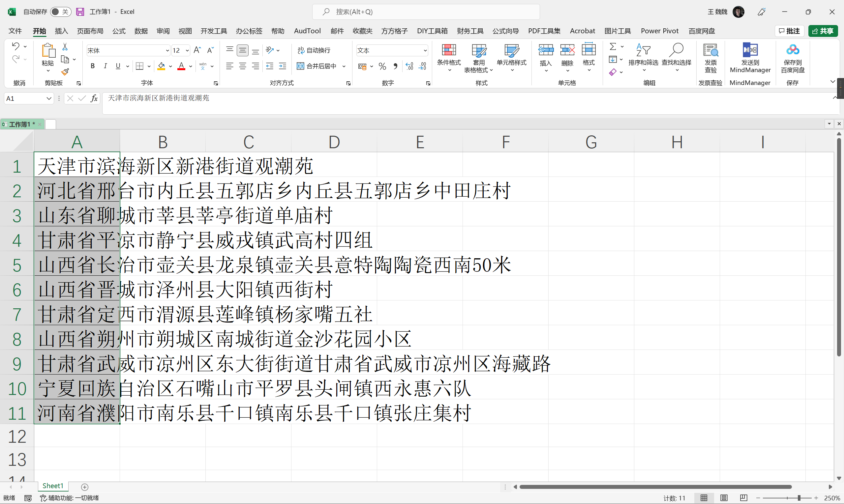Click the Format Painter brush icon
844x504 pixels.
pos(65,72)
